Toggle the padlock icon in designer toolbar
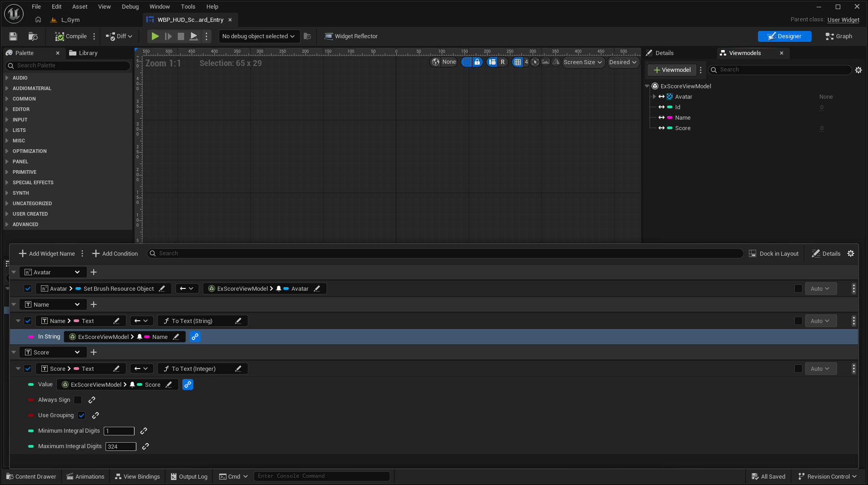The width and height of the screenshot is (868, 485). click(x=477, y=62)
